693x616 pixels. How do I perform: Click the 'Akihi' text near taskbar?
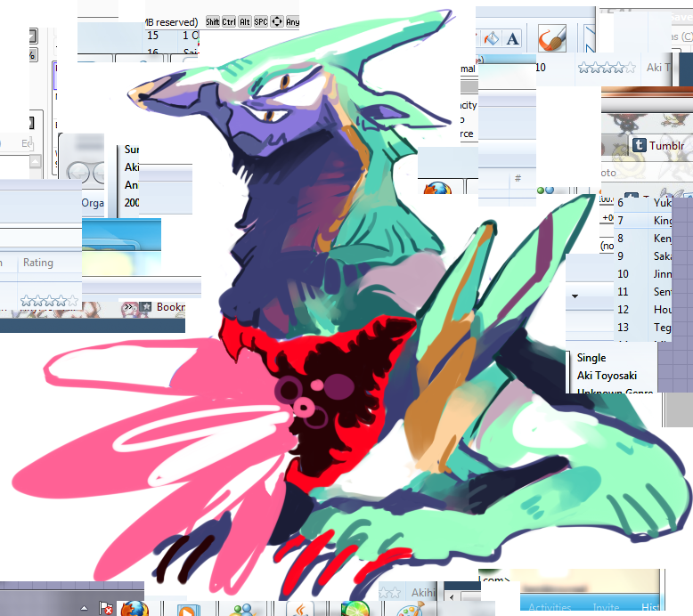pos(423,593)
